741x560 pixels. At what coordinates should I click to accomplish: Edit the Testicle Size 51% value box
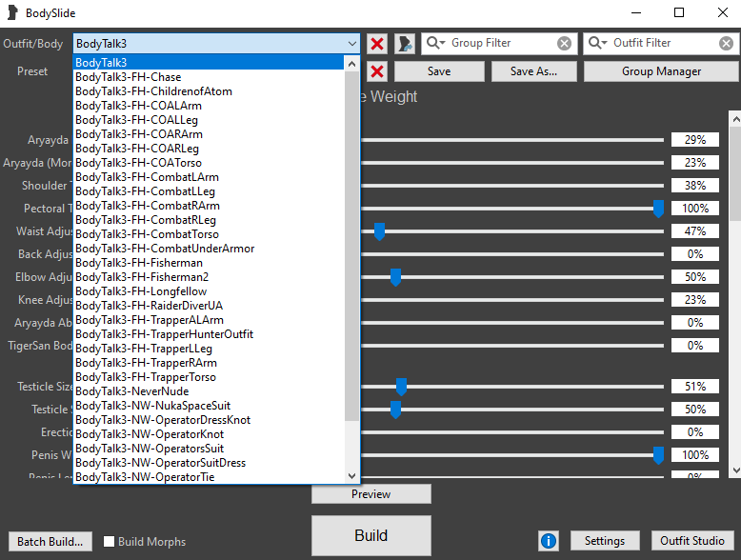pos(695,387)
